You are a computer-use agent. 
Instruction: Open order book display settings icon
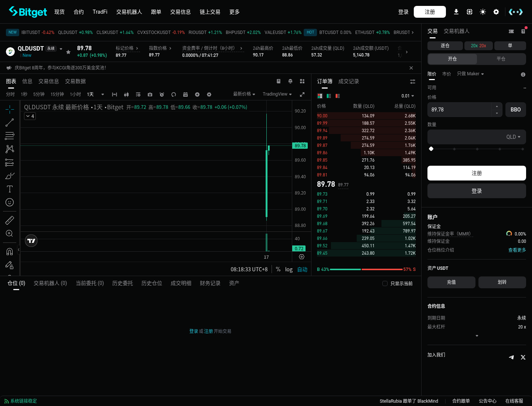pos(413,81)
